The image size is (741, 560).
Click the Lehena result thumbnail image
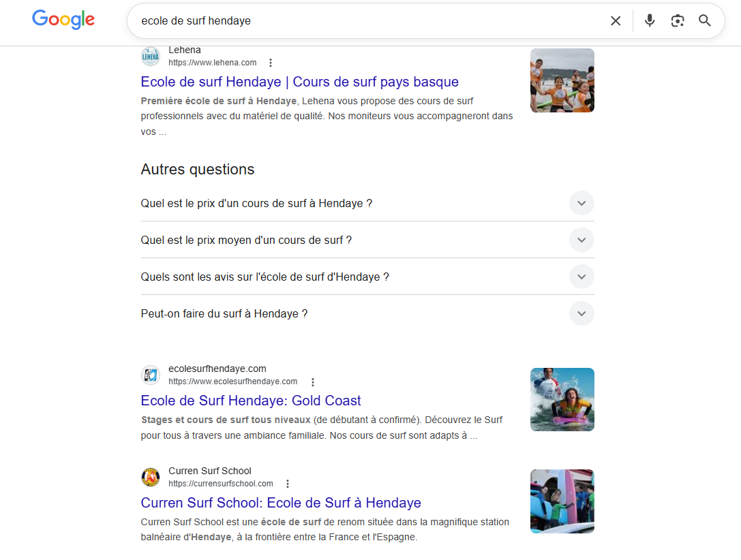coord(562,80)
